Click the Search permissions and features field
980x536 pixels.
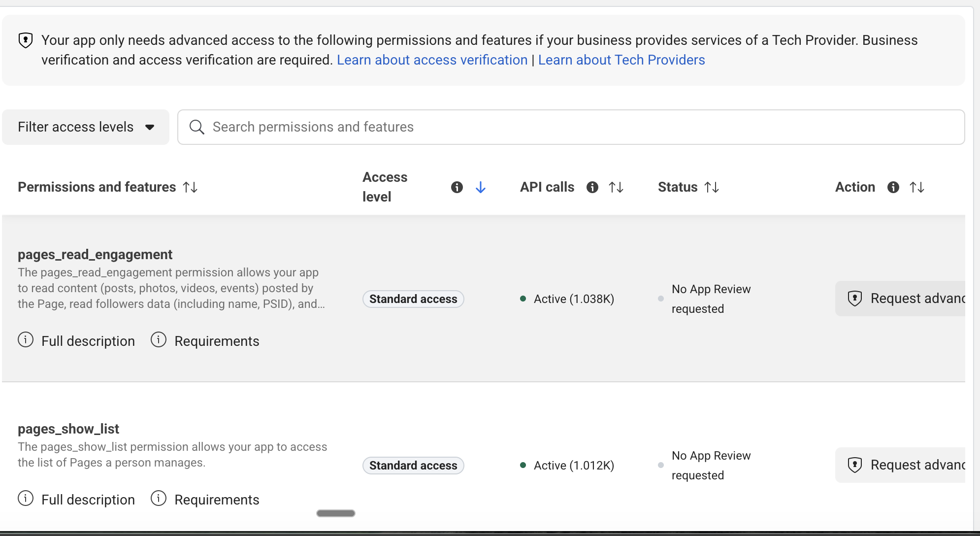pos(581,127)
